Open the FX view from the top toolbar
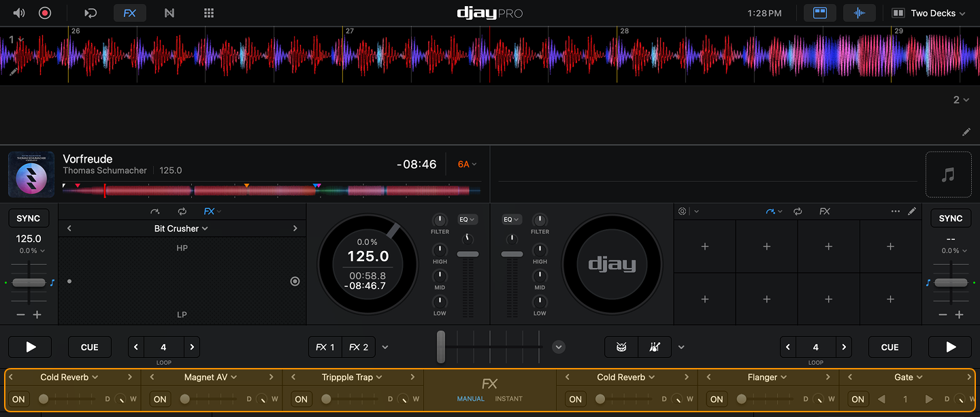The width and height of the screenshot is (980, 417). point(129,12)
